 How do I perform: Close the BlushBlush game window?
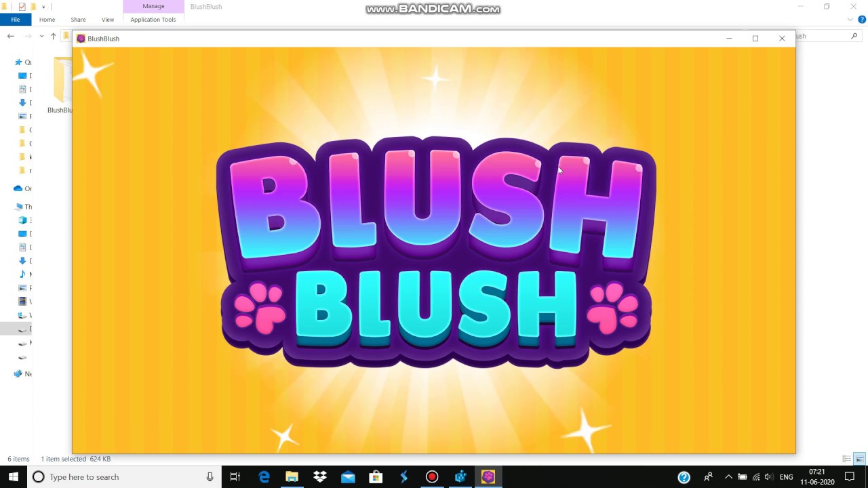pos(782,39)
